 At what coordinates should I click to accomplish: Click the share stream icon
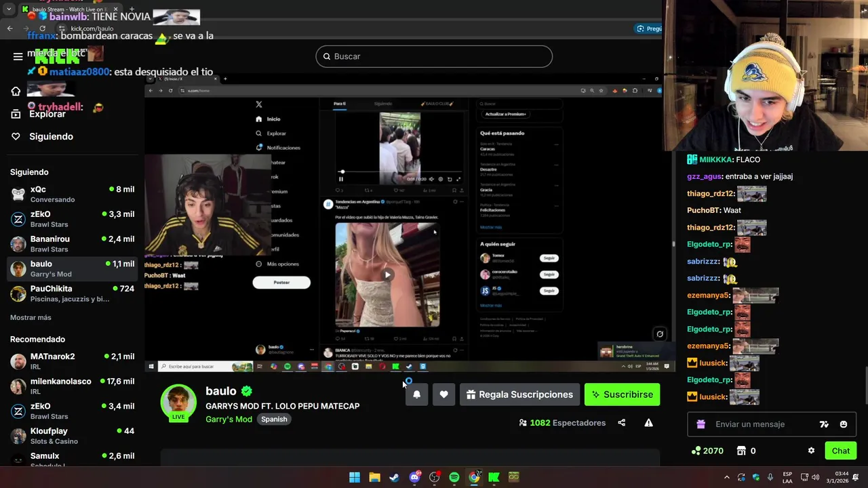pyautogui.click(x=621, y=423)
